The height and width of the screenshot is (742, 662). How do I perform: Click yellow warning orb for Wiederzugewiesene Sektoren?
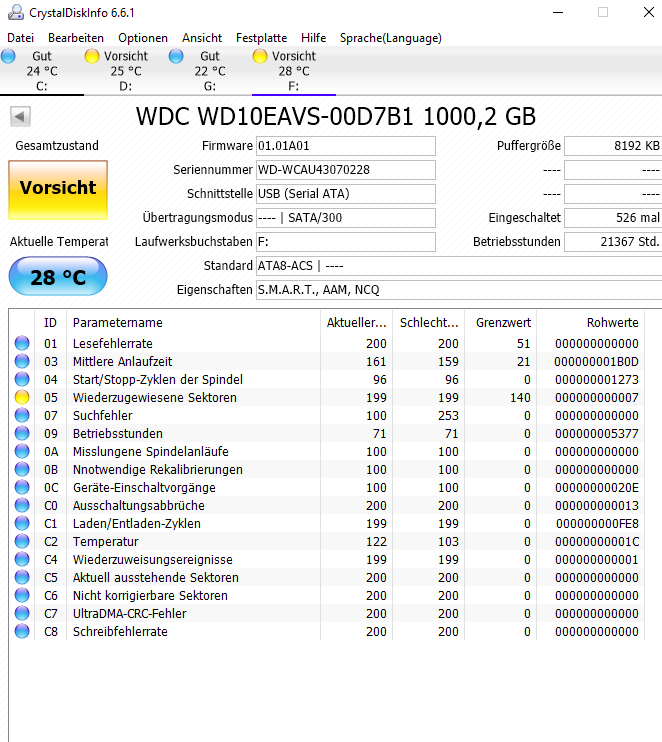(22, 397)
